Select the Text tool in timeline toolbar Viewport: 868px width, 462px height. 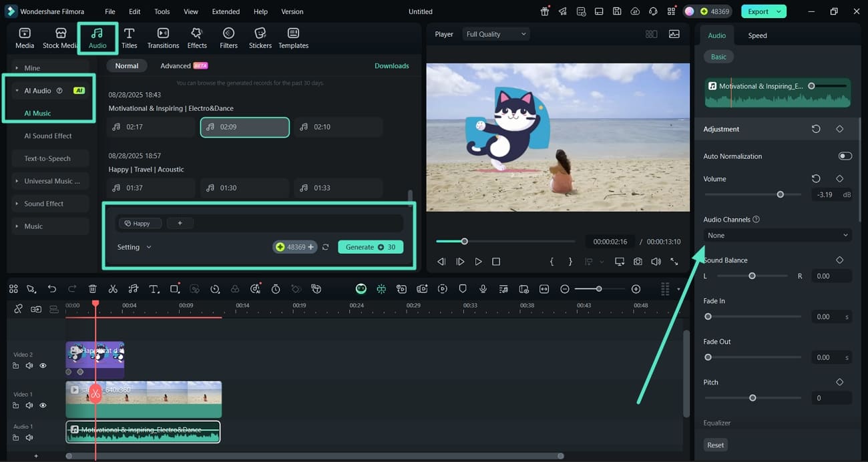(154, 288)
